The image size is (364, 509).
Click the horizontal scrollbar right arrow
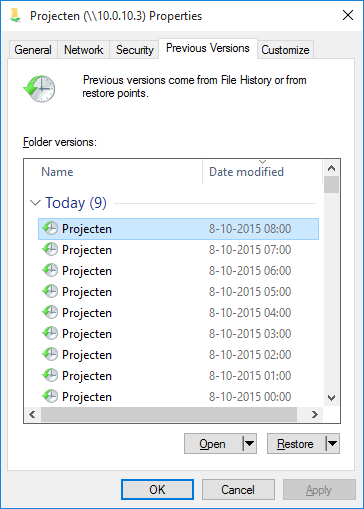pyautogui.click(x=314, y=414)
